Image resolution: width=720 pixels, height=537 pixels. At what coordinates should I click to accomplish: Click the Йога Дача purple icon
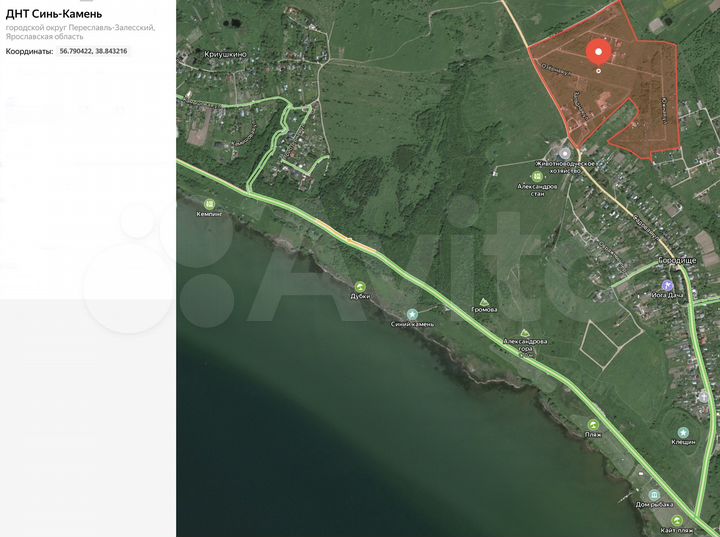pyautogui.click(x=667, y=285)
